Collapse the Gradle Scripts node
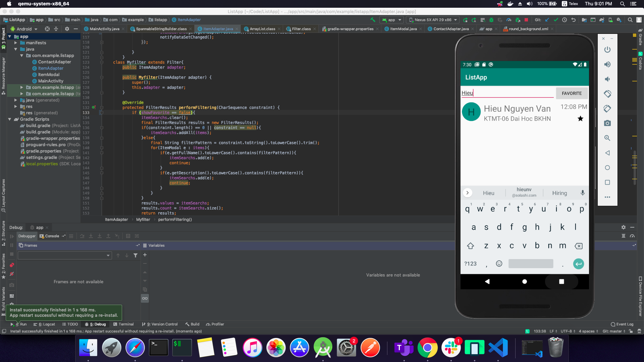The height and width of the screenshot is (362, 644). pos(10,119)
